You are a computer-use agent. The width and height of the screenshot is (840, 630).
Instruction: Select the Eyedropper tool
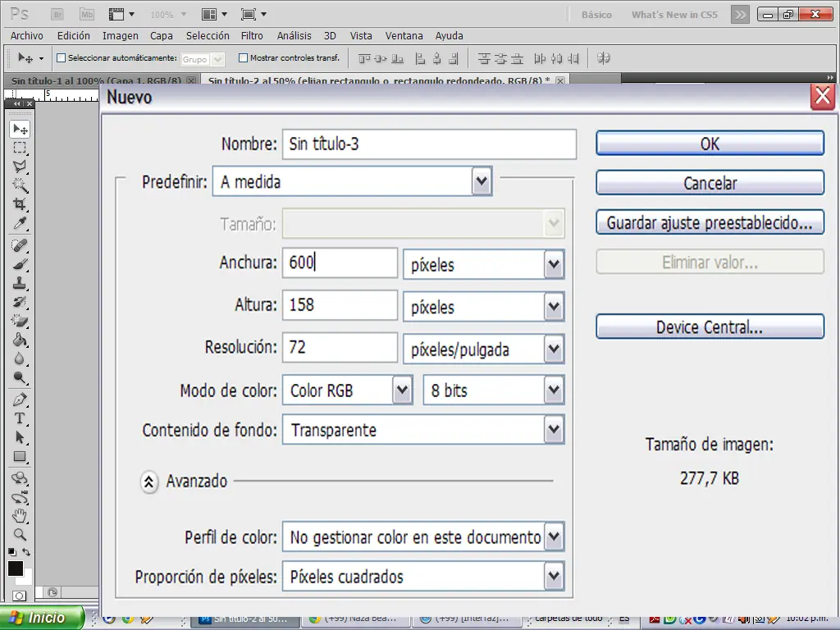point(20,223)
